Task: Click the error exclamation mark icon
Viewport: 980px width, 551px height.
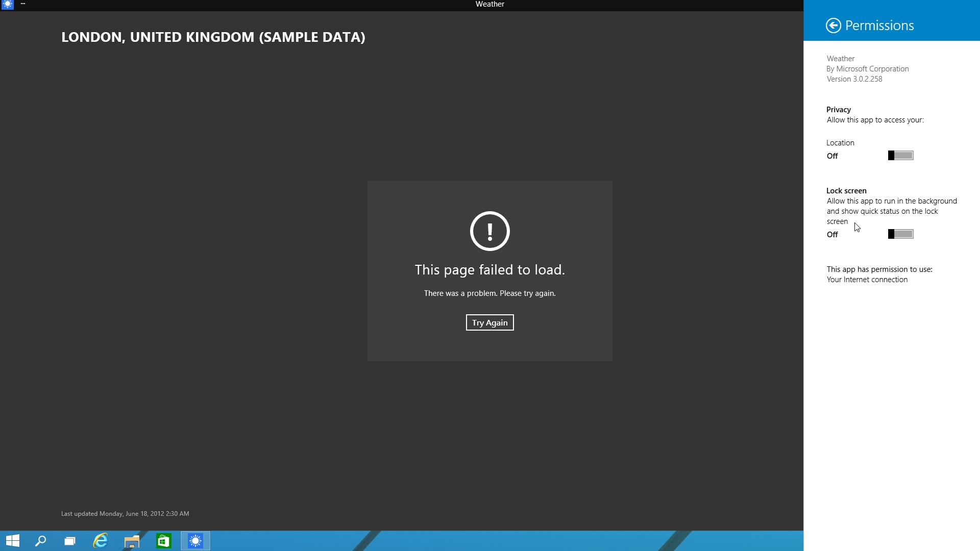Action: pyautogui.click(x=489, y=231)
